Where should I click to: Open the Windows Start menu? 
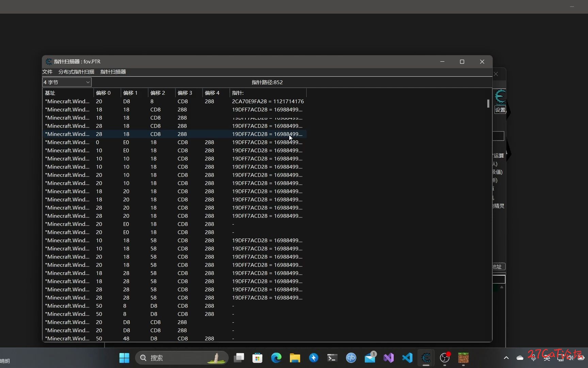click(124, 358)
